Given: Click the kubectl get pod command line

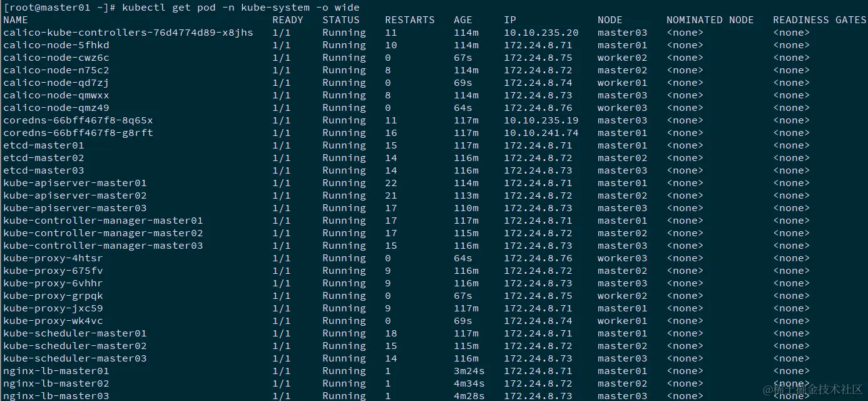Looking at the screenshot, I should coord(181,8).
